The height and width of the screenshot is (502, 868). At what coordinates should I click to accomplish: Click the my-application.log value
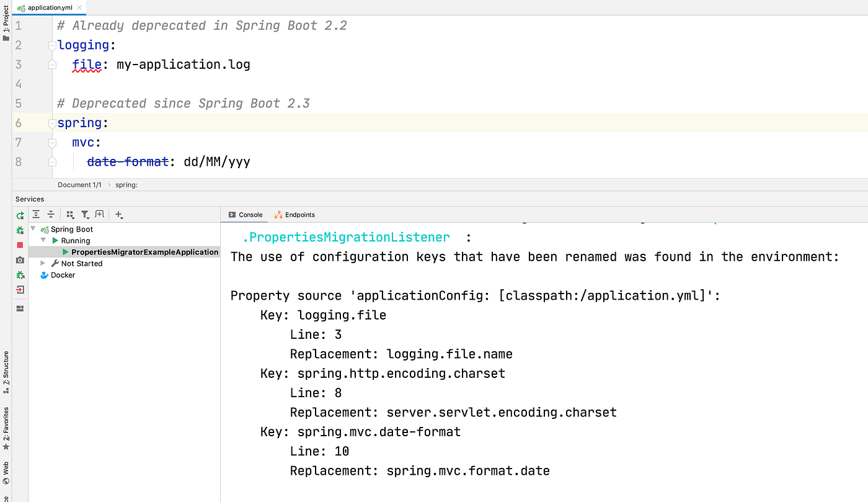[184, 65]
